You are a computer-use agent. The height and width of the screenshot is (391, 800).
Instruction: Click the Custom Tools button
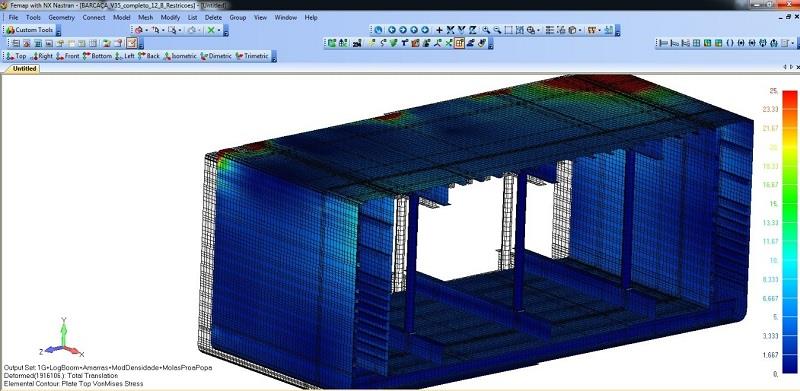coord(30,30)
